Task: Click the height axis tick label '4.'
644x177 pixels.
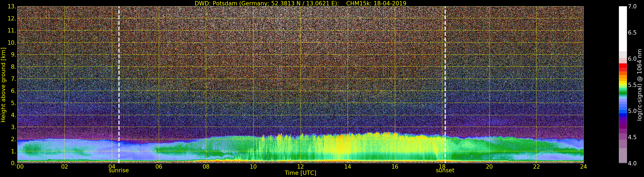Action: click(14, 115)
